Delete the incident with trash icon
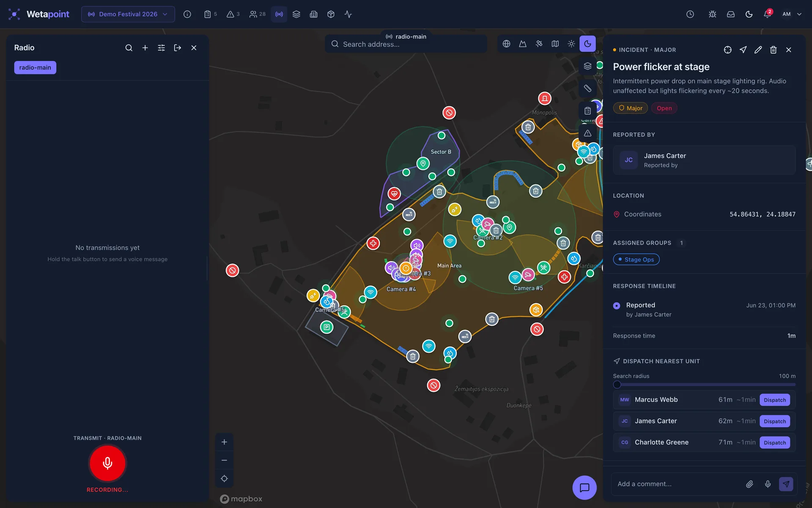Viewport: 812px width, 508px height. (x=774, y=50)
